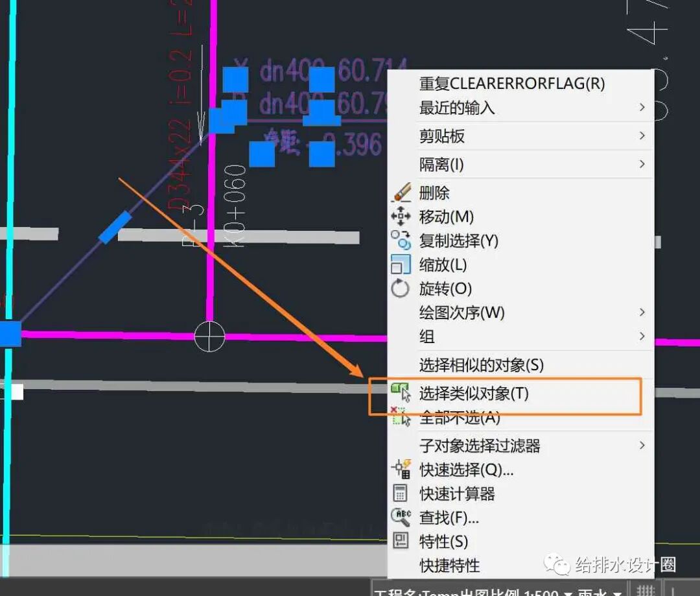
Task: Choose 选择相似的对象(S) menu entry
Action: [520, 364]
